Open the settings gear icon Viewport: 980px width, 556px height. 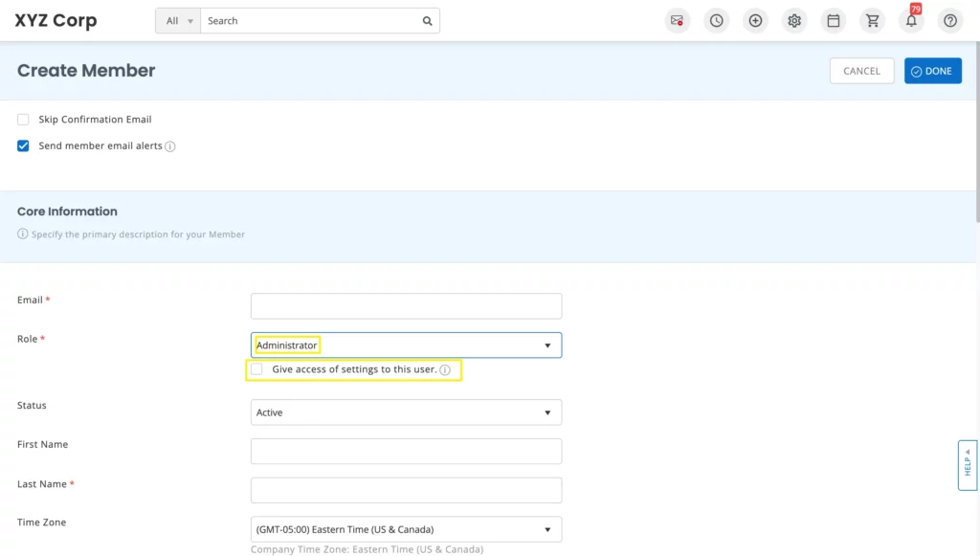pyautogui.click(x=794, y=21)
